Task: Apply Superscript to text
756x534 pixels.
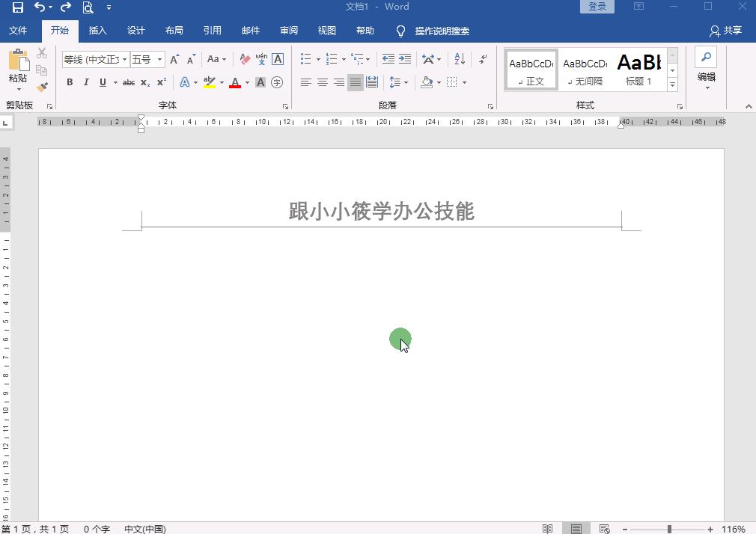Action: pos(162,82)
